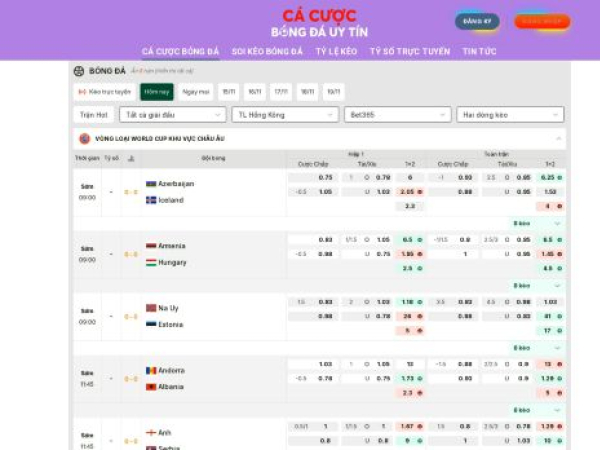Click the Trận Hot button
Image resolution: width=600 pixels, height=450 pixels.
tap(95, 115)
